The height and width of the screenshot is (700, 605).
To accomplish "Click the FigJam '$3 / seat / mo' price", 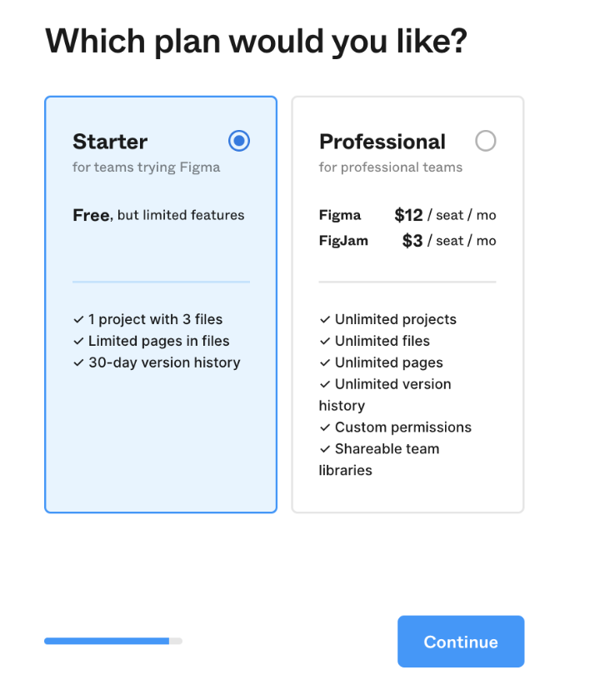I will (447, 240).
